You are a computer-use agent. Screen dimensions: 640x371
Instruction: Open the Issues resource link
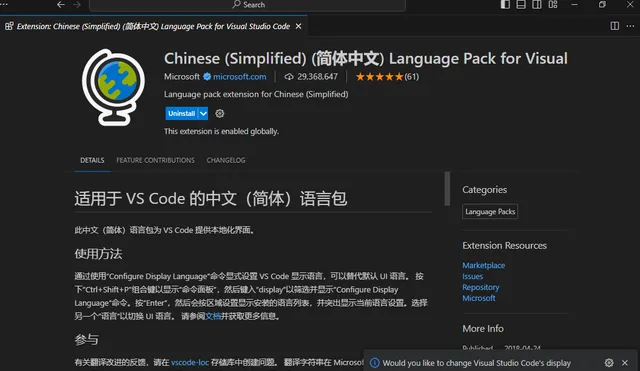473,276
